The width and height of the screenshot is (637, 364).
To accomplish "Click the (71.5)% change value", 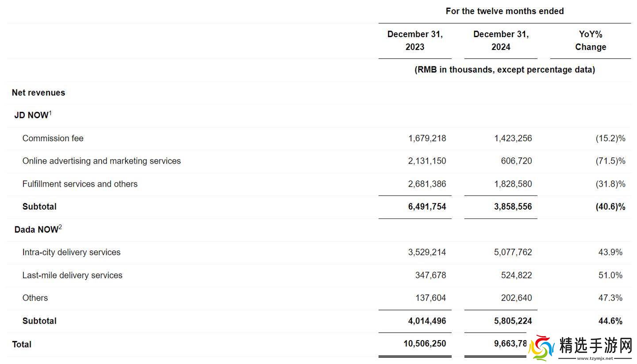I will pyautogui.click(x=610, y=161).
